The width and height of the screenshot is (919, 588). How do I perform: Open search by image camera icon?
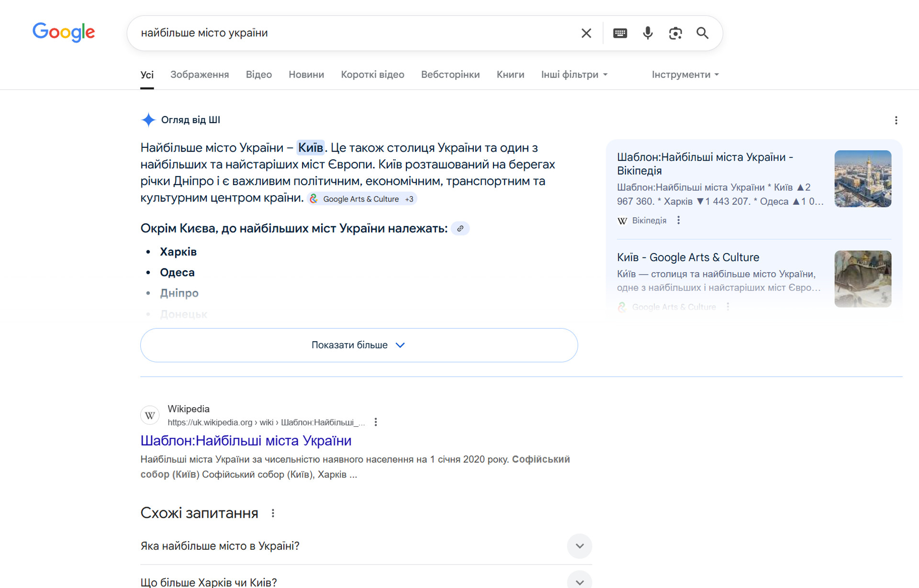click(675, 33)
